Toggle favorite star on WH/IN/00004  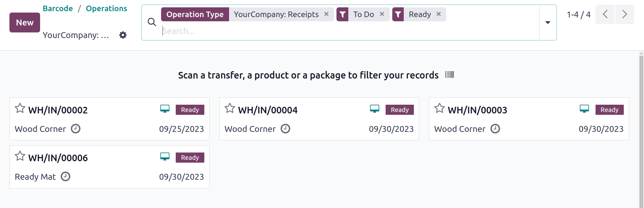coord(230,108)
